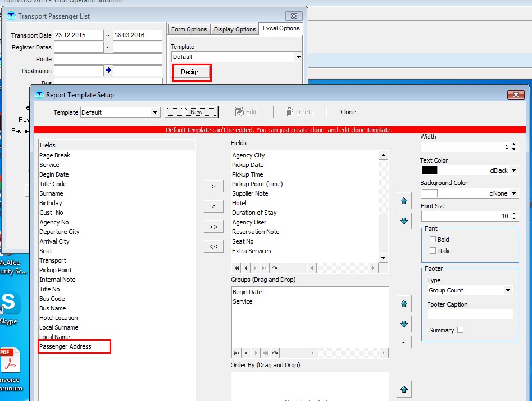Click the blue arrow next to Destination field
This screenshot has height=401, width=532.
click(x=108, y=71)
